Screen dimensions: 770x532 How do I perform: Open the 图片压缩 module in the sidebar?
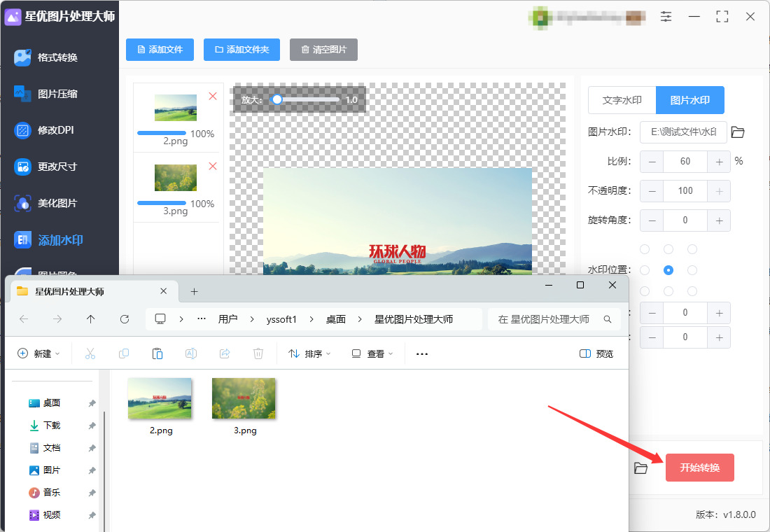click(x=46, y=94)
